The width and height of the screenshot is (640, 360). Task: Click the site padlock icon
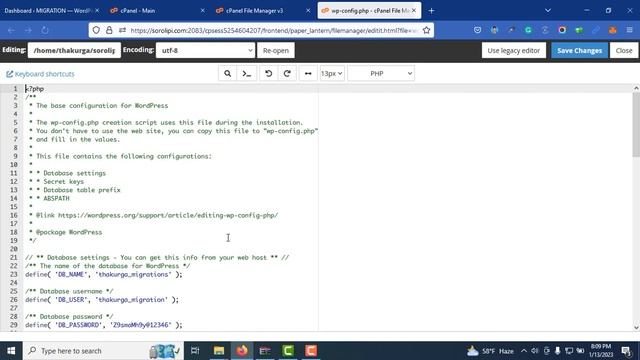coord(109,30)
